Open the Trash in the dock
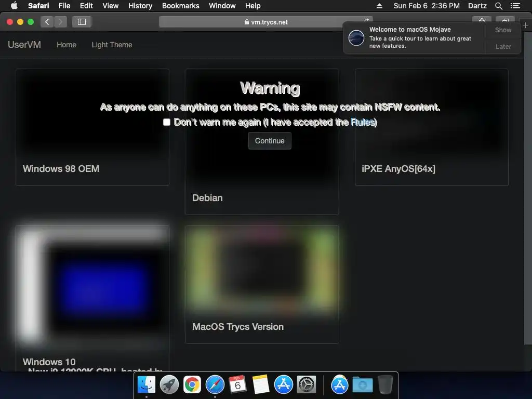 (385, 384)
